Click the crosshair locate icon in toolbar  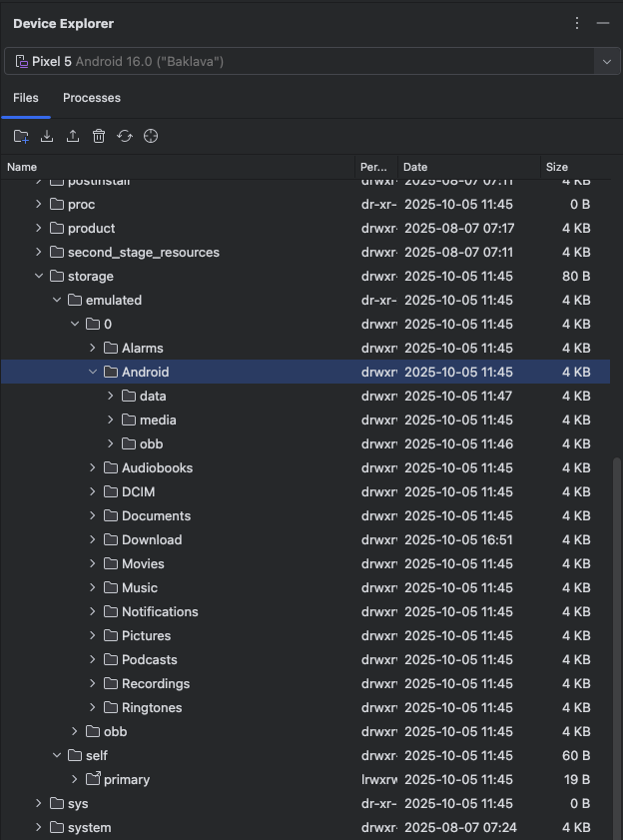point(151,136)
